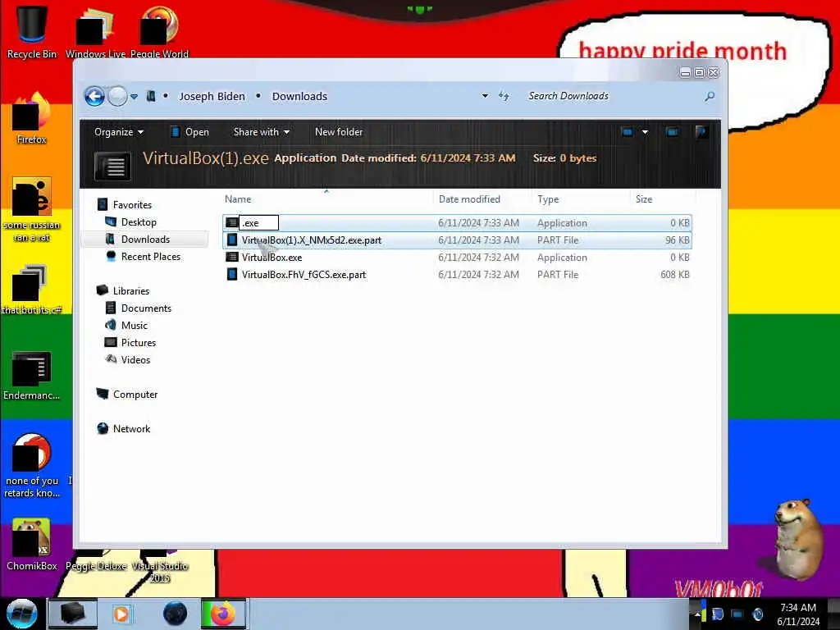This screenshot has height=630, width=840.
Task: Click the Back navigation arrow in Explorer
Action: 95,97
